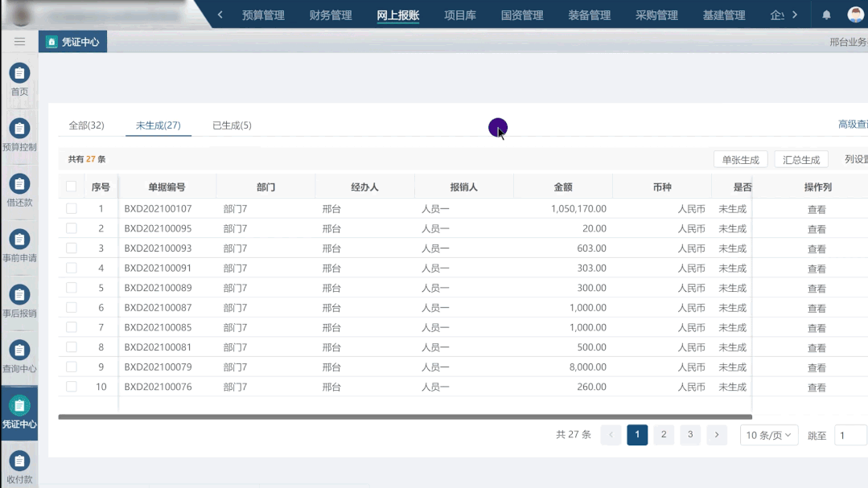The height and width of the screenshot is (488, 868).
Task: Click the 单张生成 button
Action: 740,158
